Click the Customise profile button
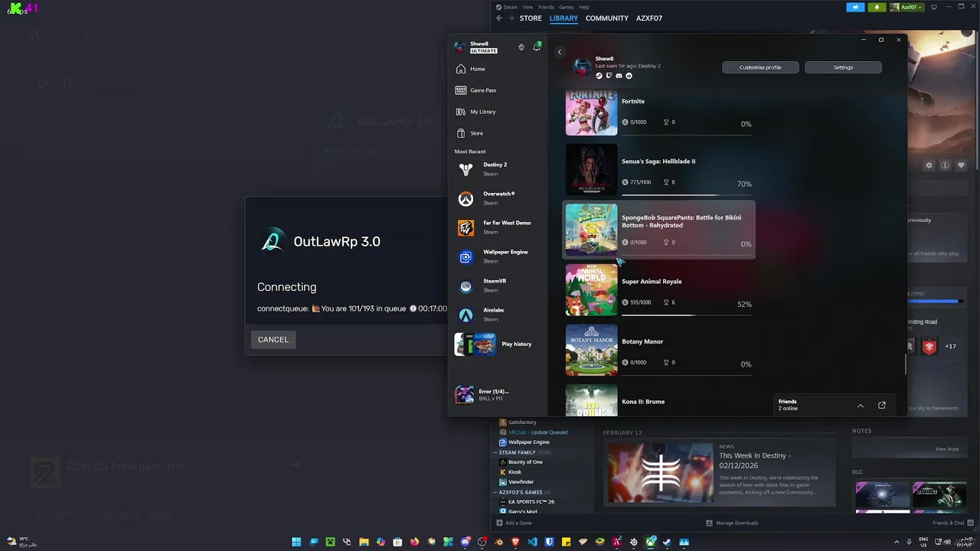 [x=760, y=67]
